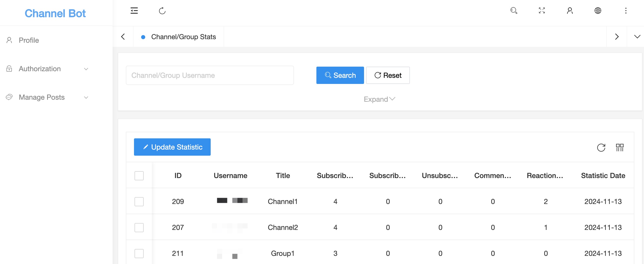Expand the advanced search filters
The height and width of the screenshot is (264, 644).
pyautogui.click(x=379, y=99)
